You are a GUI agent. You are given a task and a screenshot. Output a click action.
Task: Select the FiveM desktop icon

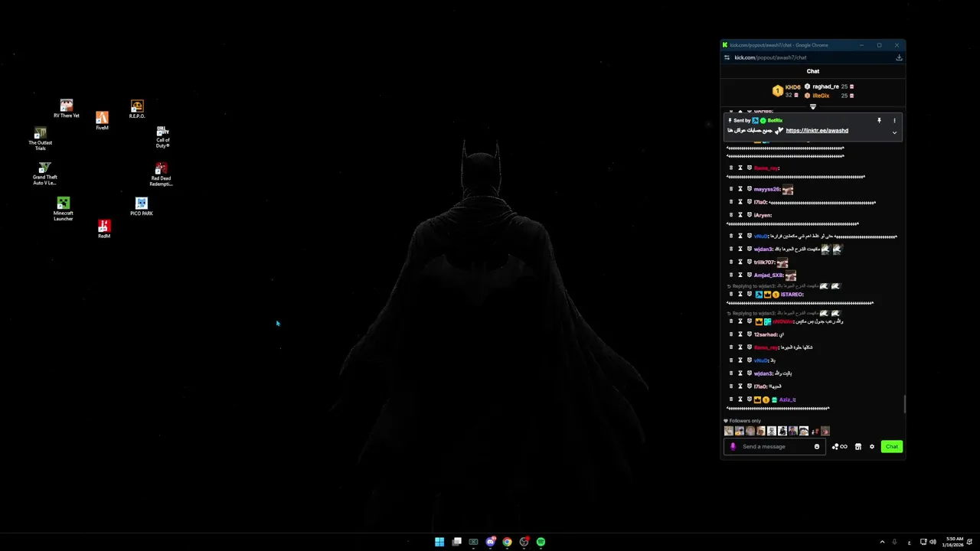[x=102, y=120]
